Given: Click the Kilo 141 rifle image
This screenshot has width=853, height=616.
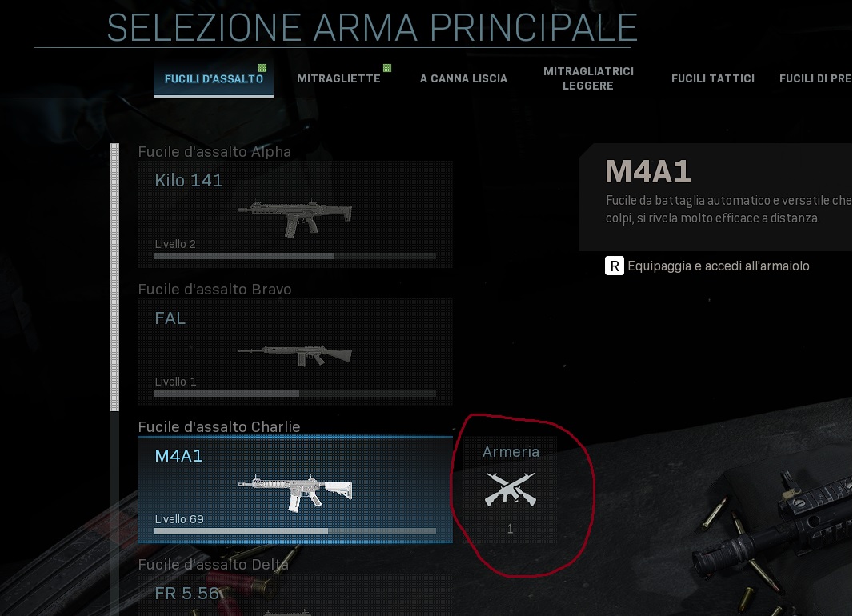Looking at the screenshot, I should (x=294, y=218).
